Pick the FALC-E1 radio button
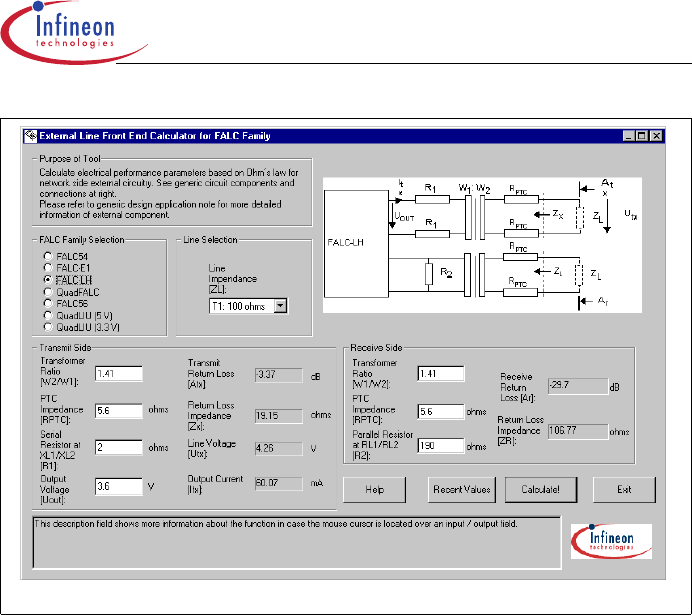The width and height of the screenshot is (692, 615). tap(47, 269)
